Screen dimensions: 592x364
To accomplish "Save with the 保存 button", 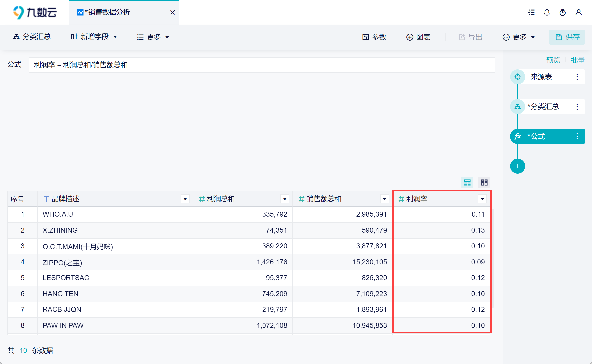I will (567, 37).
